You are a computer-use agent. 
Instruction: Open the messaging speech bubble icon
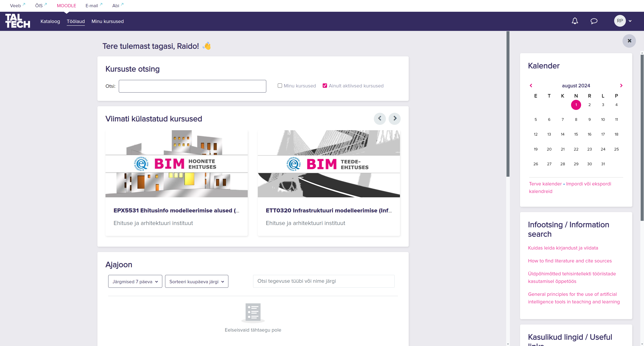pyautogui.click(x=594, y=21)
